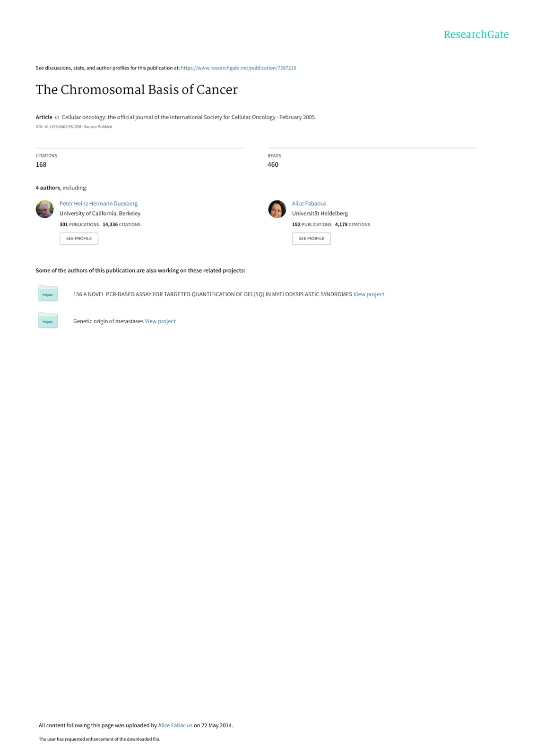Click Fabarius's 192 publications stat
Image resolution: width=536 pixels, height=756 pixels.
tap(311, 224)
